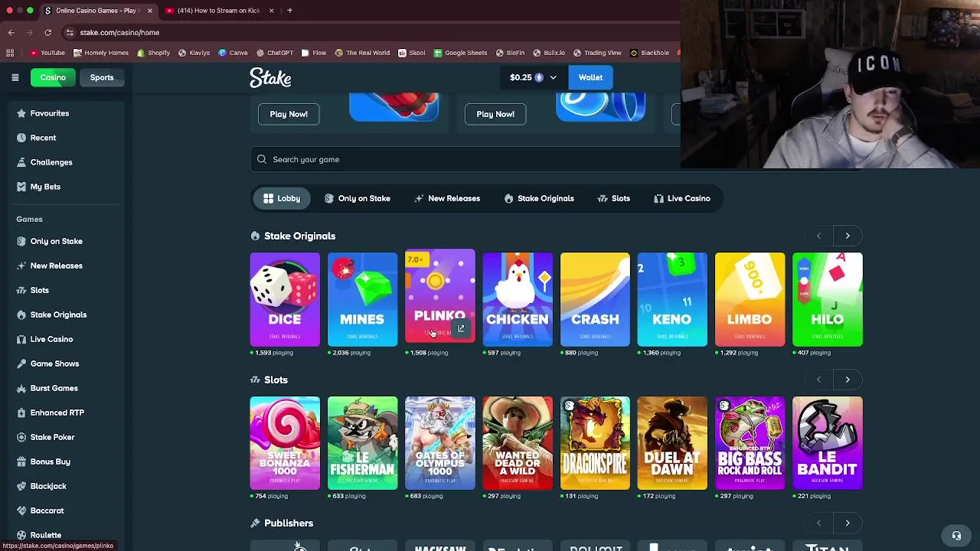Show next Publishers
The width and height of the screenshot is (980, 551).
click(848, 523)
